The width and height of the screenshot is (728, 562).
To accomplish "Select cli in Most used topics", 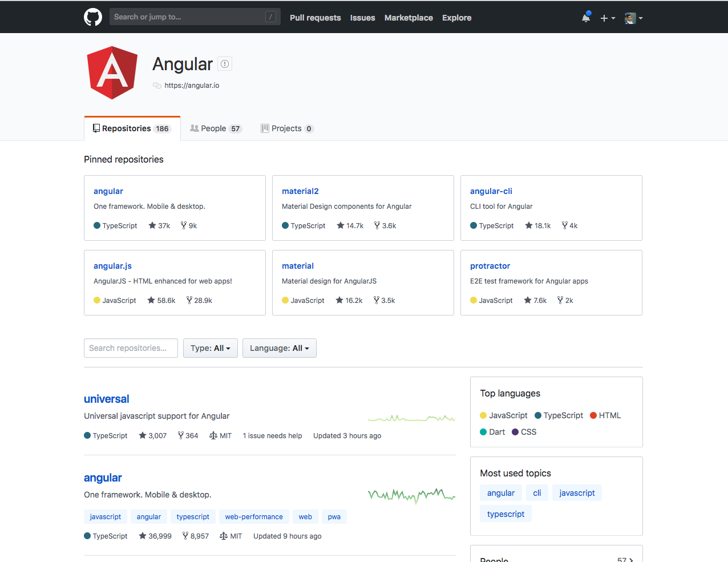I will pyautogui.click(x=537, y=493).
